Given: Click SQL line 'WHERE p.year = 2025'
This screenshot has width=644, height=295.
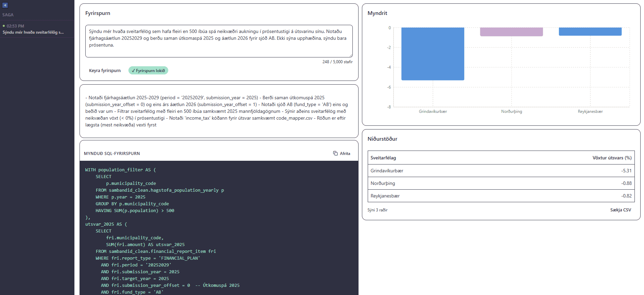Looking at the screenshot, I should 120,197.
